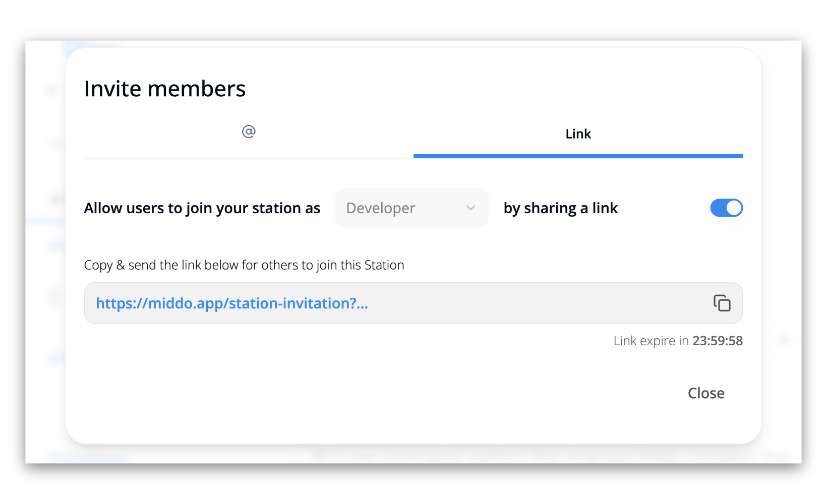
Task: Click the "Copy & send the link below" instruction
Action: 244,265
